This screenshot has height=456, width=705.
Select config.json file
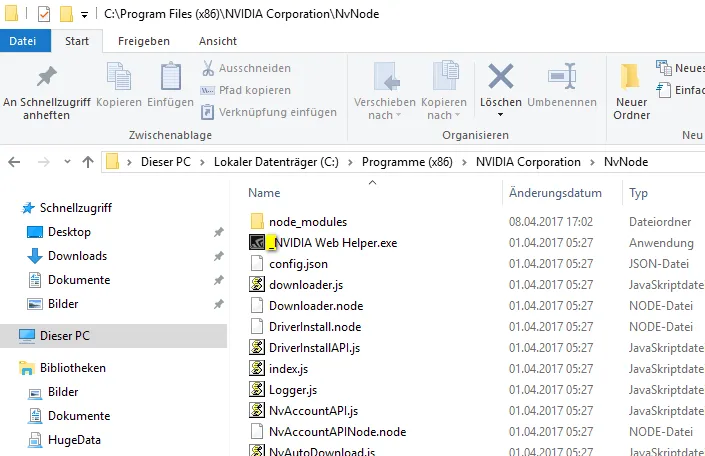[x=298, y=264]
